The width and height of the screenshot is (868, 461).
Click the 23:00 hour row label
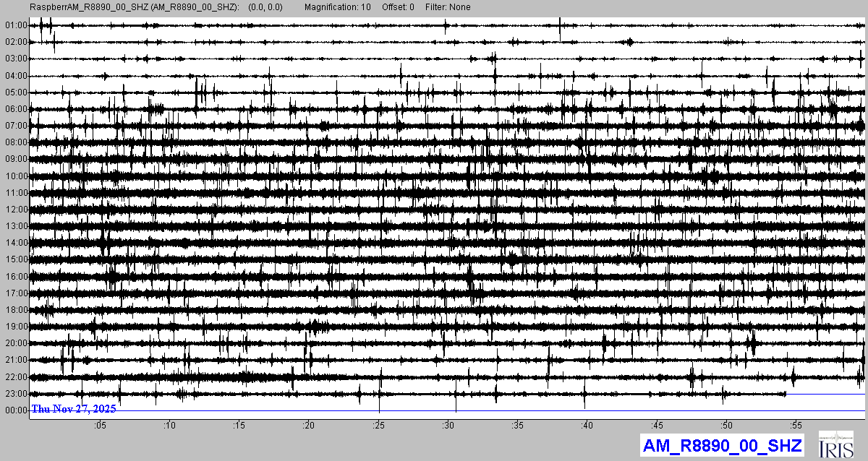point(16,394)
